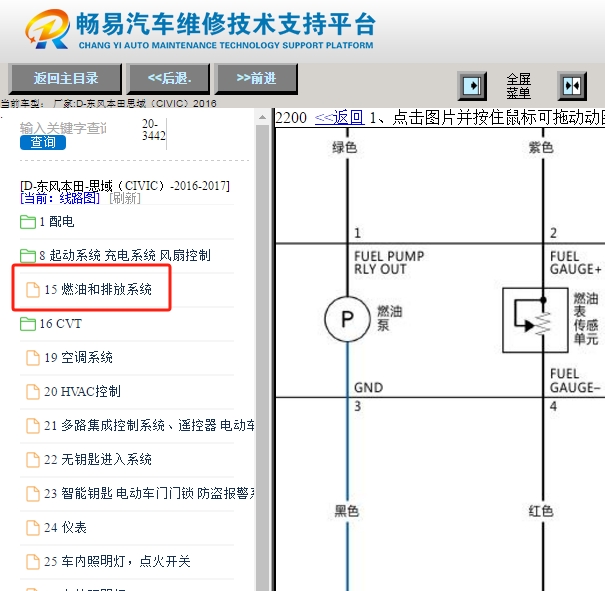Click the document icon beside 19 空调系统
This screenshot has height=591, width=605.
pos(33,358)
